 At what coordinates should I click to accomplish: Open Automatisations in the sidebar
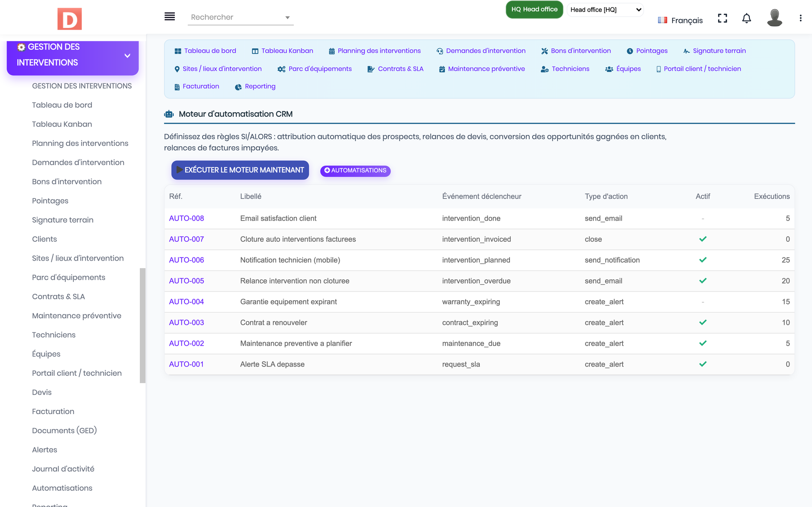pyautogui.click(x=62, y=488)
